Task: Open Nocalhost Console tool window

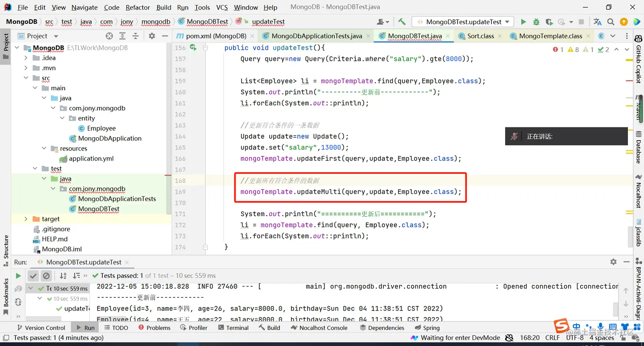Action: click(x=320, y=328)
